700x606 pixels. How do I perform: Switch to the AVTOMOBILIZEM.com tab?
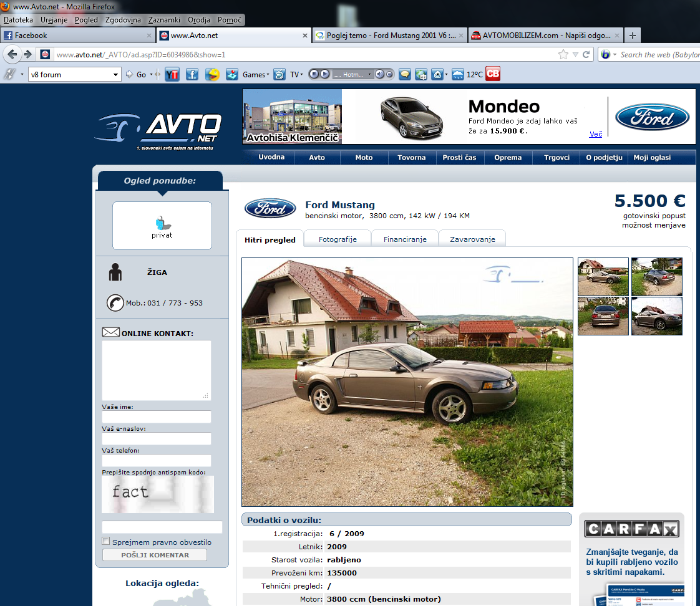(545, 36)
